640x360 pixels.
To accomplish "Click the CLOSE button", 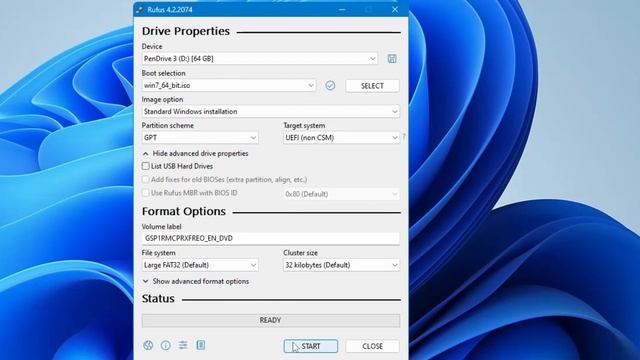I will coord(372,346).
